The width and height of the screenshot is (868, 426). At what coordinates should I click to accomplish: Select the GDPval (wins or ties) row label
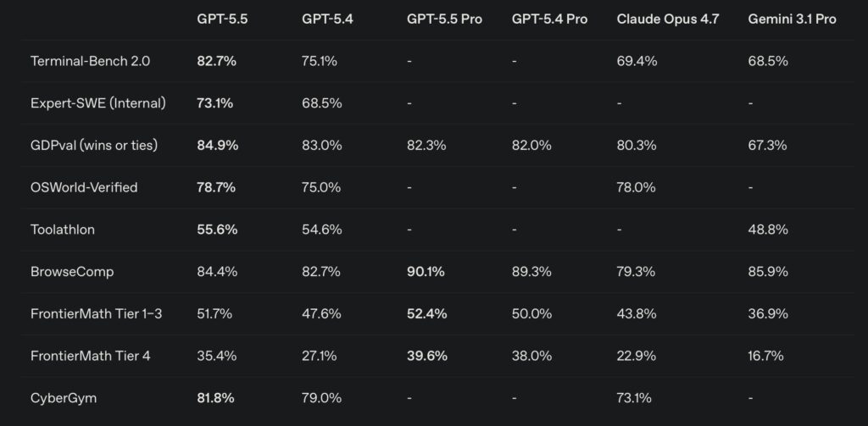[93, 145]
